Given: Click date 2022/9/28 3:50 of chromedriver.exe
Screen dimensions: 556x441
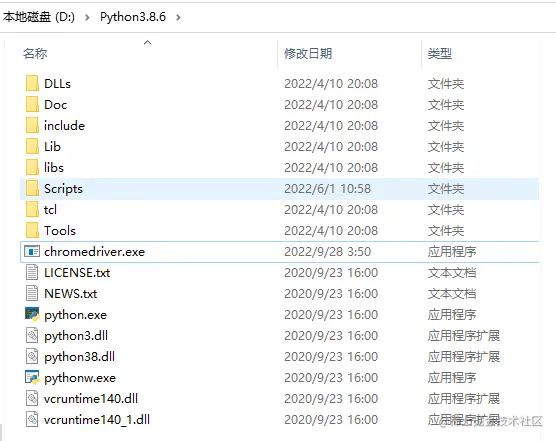Looking at the screenshot, I should [327, 252].
